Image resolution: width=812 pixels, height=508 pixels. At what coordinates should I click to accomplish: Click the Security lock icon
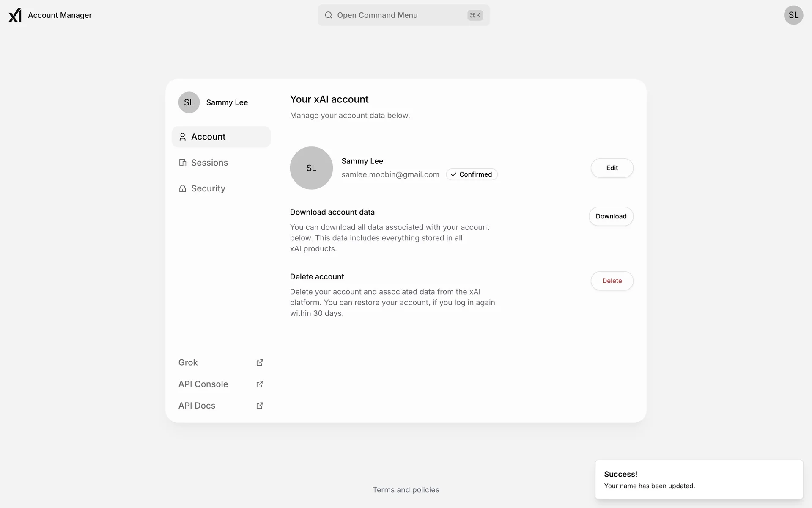tap(182, 188)
